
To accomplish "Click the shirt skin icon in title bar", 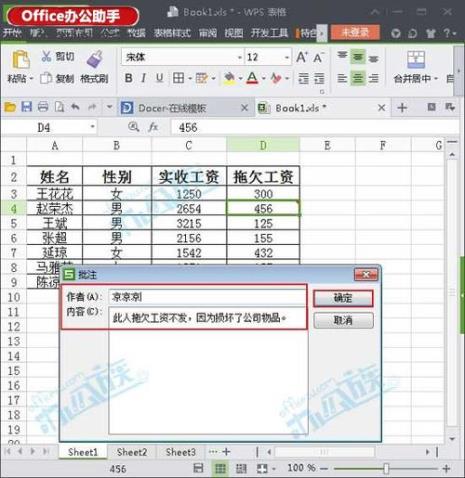I will pos(431,33).
